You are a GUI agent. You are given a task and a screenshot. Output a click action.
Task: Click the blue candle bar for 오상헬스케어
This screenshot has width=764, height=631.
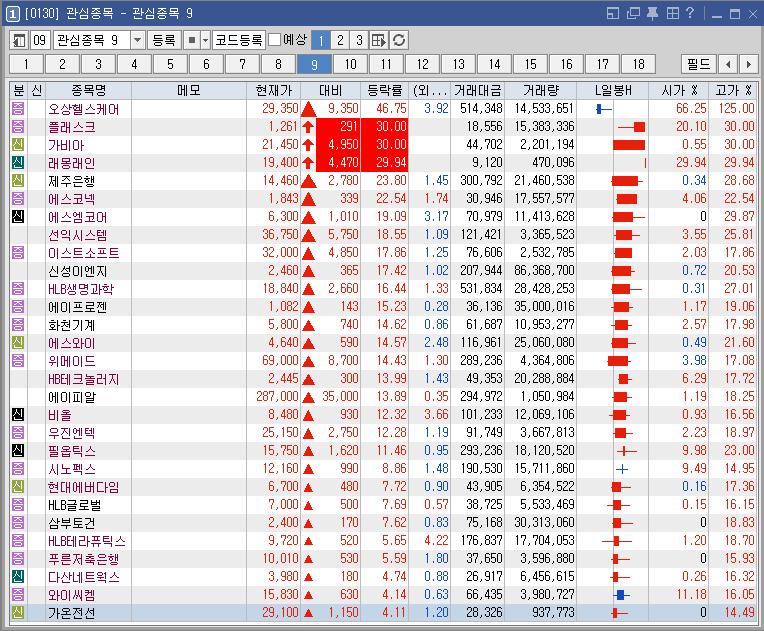tap(604, 109)
